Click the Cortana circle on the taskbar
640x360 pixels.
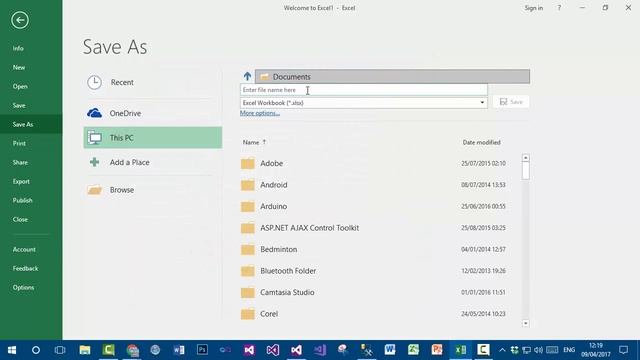pyautogui.click(x=36, y=350)
